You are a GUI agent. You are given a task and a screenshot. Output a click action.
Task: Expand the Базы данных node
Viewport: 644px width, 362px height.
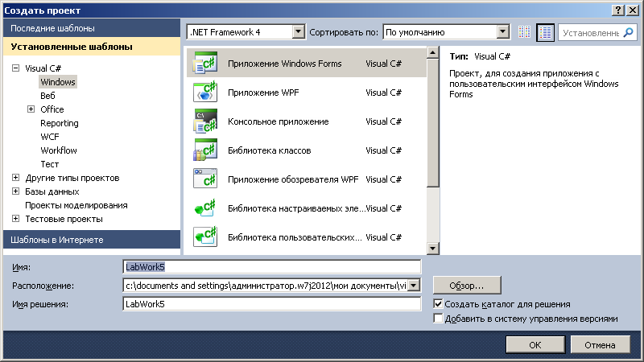15,191
